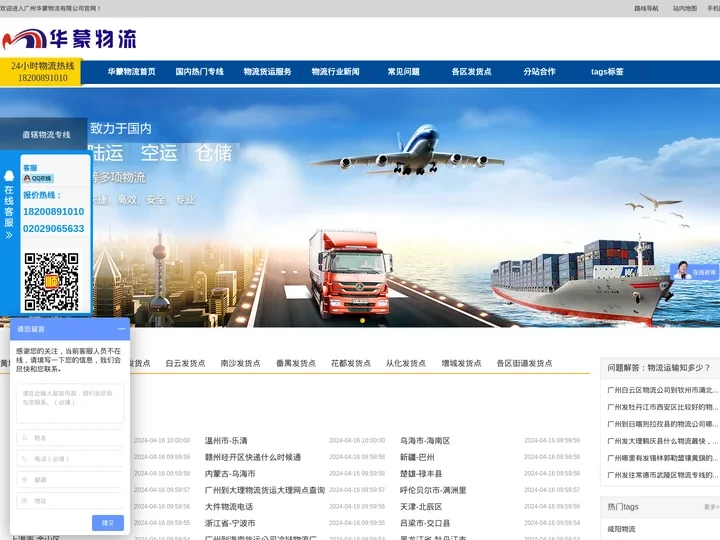Open 大件物流电话 article link
720x540 pixels.
coord(229,507)
